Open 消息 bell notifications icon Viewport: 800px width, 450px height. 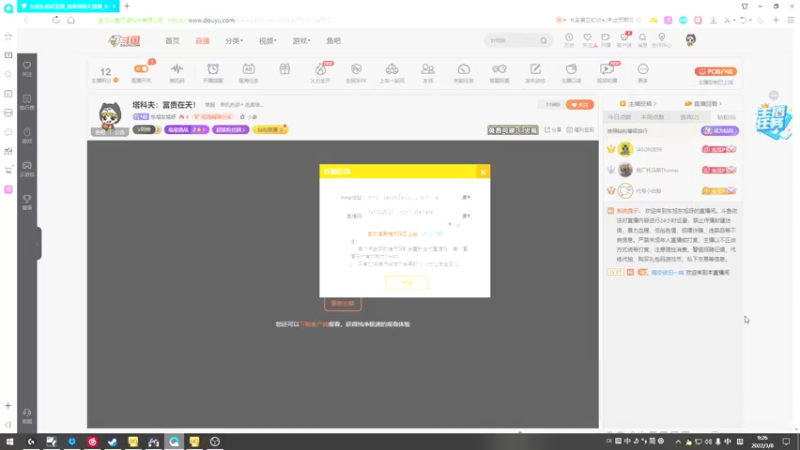point(642,40)
